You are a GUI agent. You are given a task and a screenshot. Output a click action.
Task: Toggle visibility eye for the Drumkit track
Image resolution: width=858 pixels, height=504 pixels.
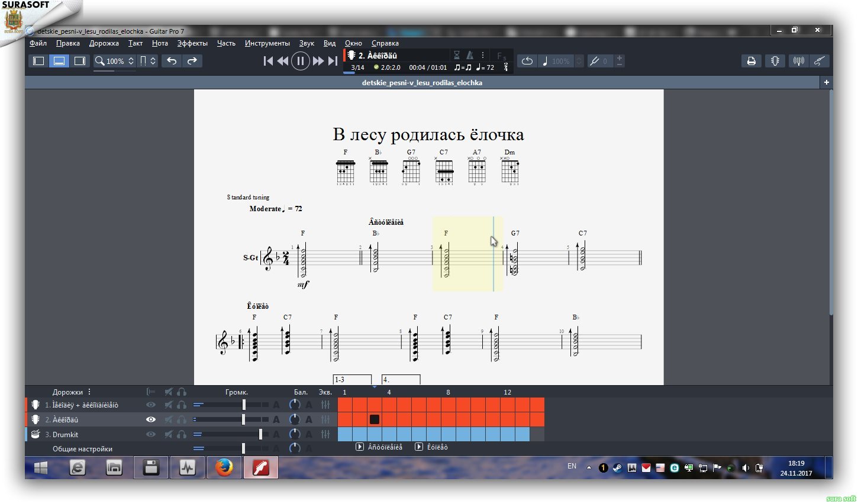coord(151,434)
